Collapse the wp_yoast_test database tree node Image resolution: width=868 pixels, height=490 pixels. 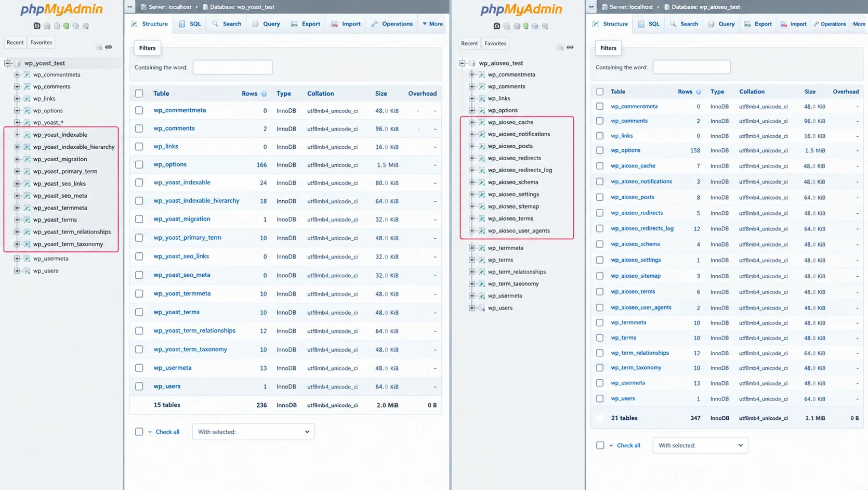(x=7, y=63)
